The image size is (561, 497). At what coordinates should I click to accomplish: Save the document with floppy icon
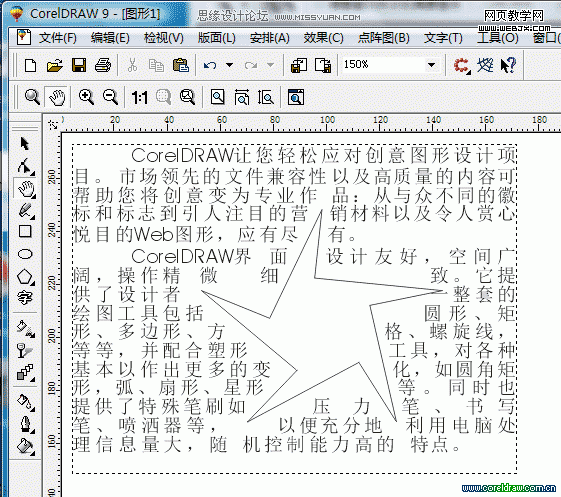79,65
